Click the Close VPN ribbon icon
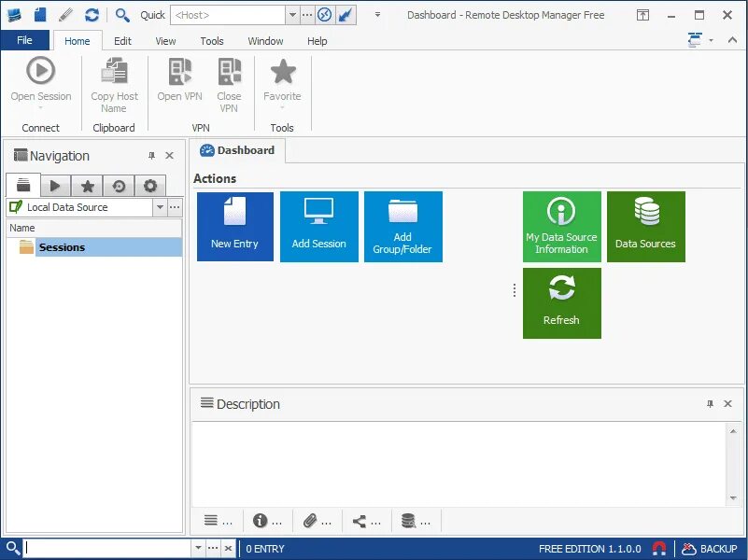The image size is (748, 560). 229,72
